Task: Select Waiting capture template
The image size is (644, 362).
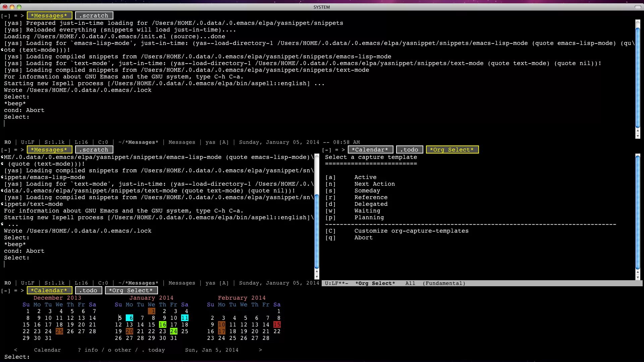Action: [x=353, y=211]
